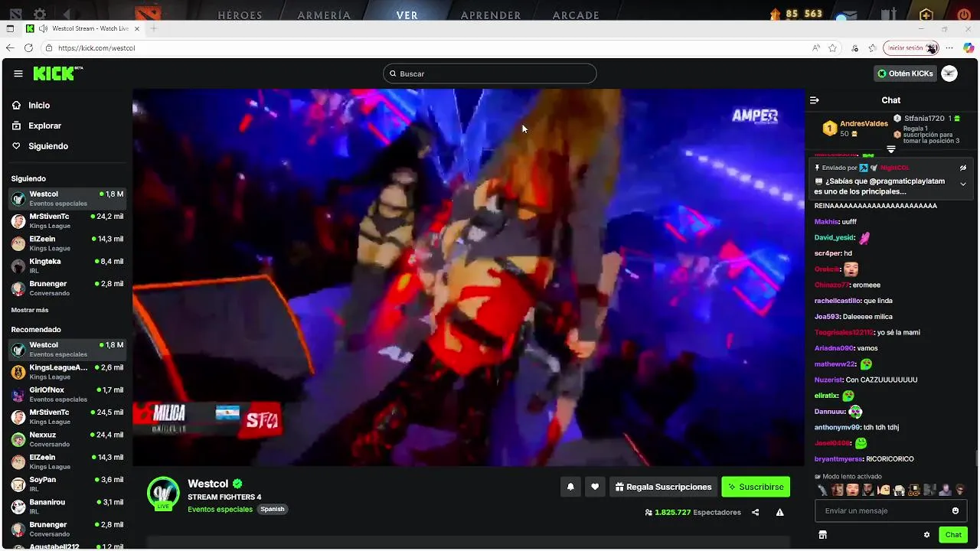This screenshot has height=551, width=980.
Task: Expand the gift leaderboard with down arrow
Action: point(891,149)
